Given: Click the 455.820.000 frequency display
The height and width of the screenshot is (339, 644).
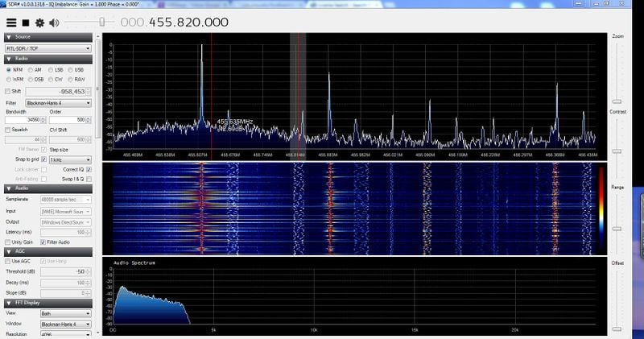Looking at the screenshot, I should tap(175, 23).
